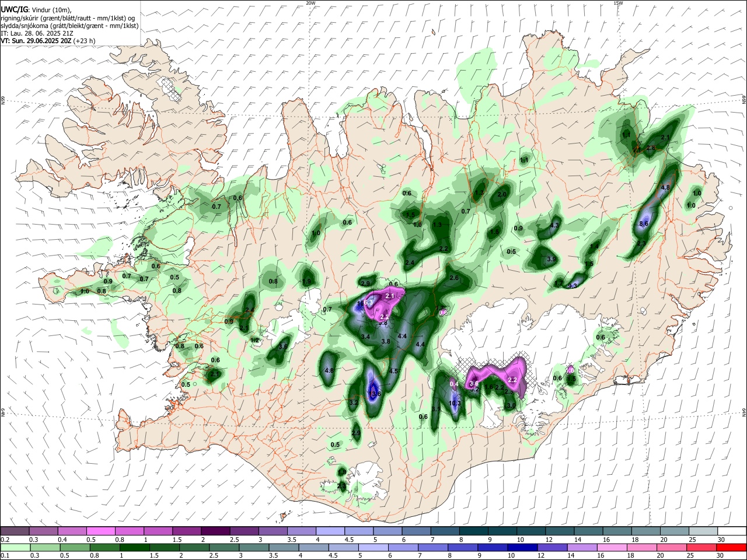
Task: Select the 13.6 precipitation label
Action: pyautogui.click(x=374, y=394)
